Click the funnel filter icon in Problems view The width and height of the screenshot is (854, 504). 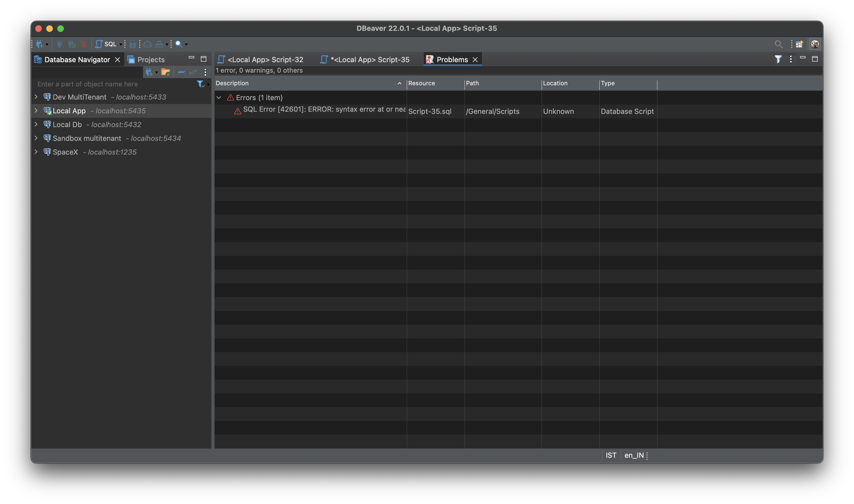click(778, 59)
